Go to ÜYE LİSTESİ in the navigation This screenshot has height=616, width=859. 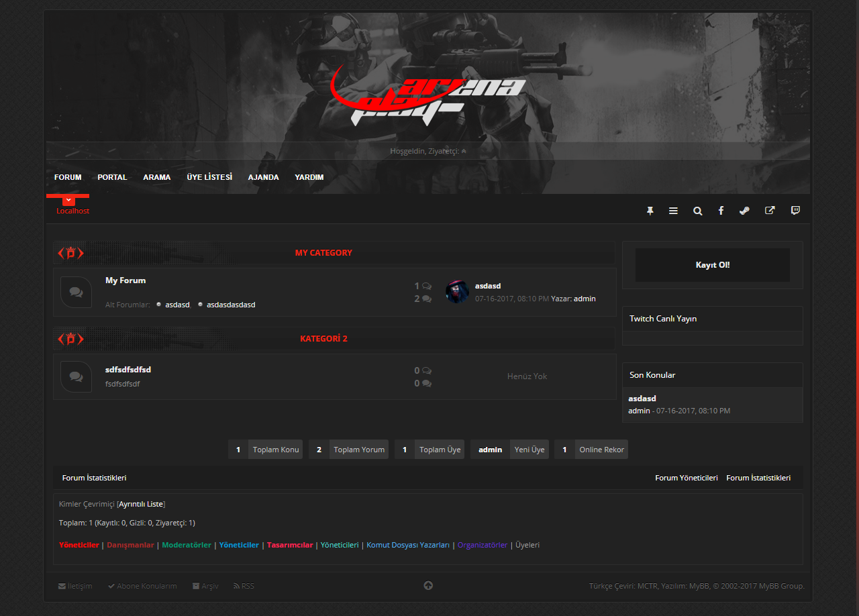click(x=209, y=177)
